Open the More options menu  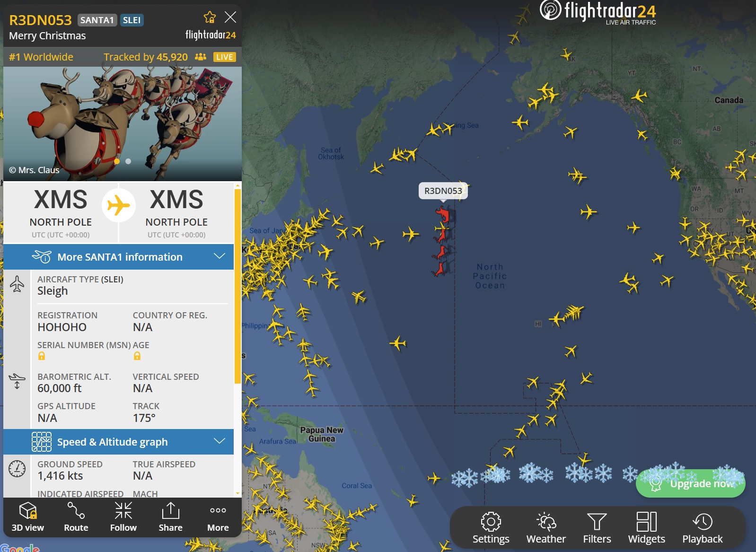click(x=218, y=517)
